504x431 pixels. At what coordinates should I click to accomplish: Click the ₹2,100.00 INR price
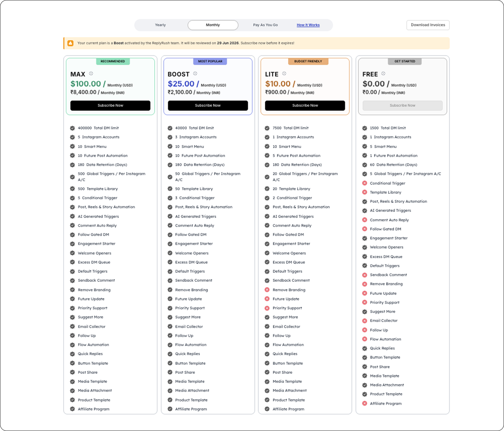pyautogui.click(x=180, y=92)
